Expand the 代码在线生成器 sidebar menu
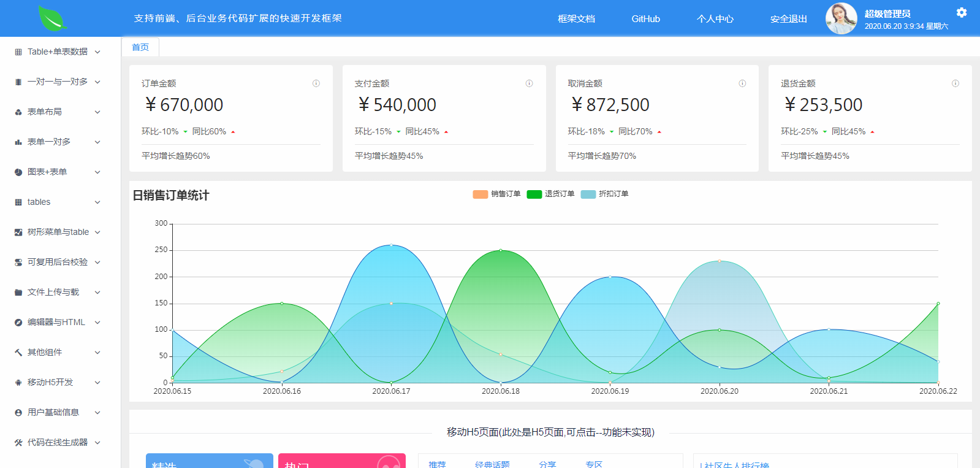 [58, 443]
